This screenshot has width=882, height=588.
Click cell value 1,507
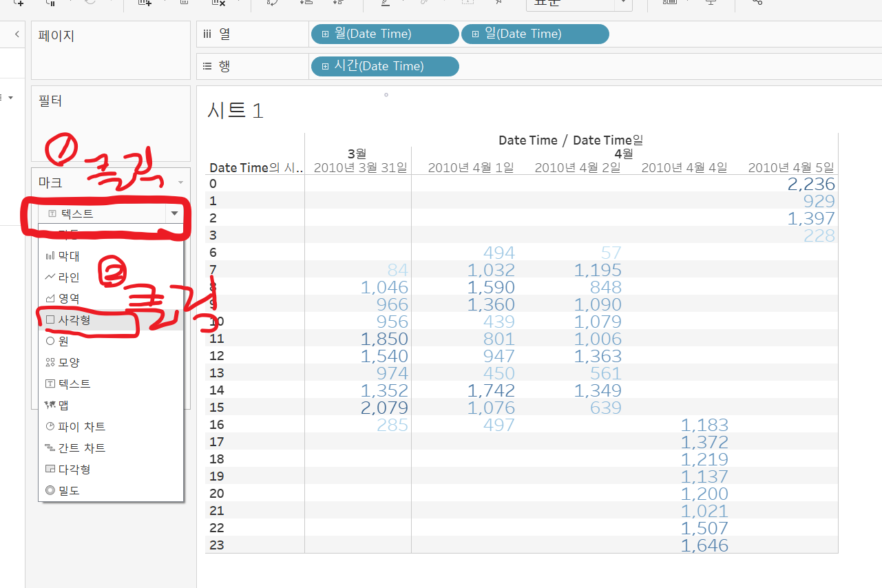coord(704,528)
